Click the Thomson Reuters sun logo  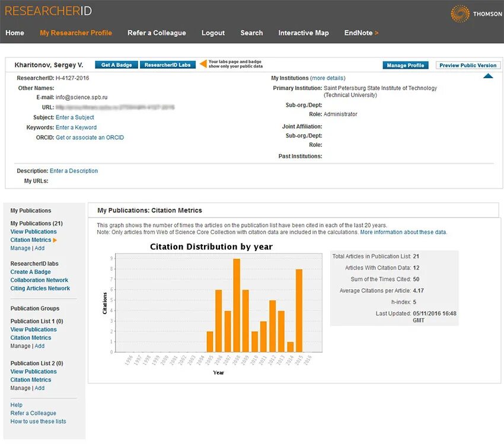tap(460, 13)
